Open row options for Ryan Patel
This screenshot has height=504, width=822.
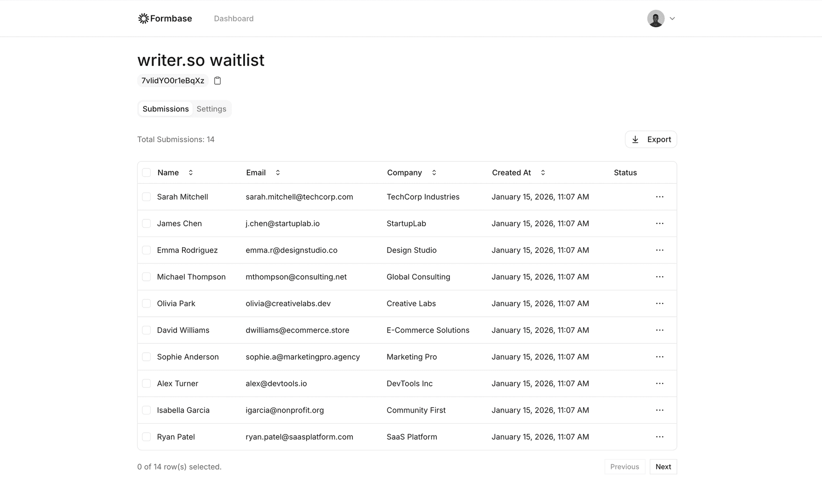pos(659,437)
